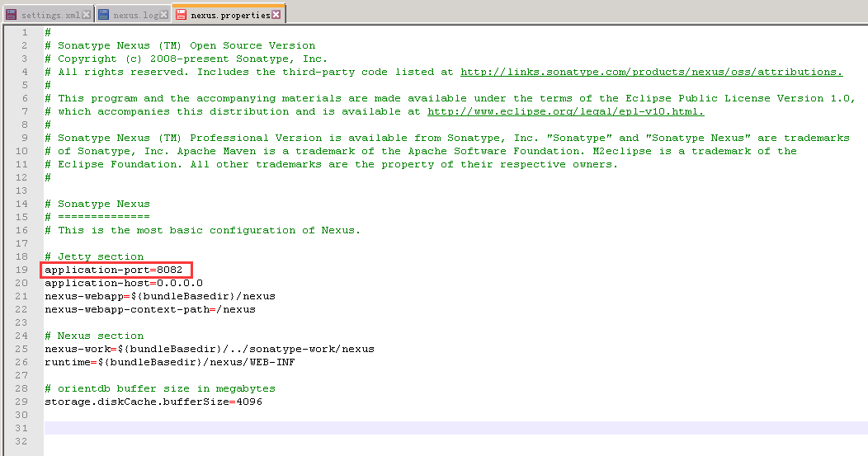This screenshot has height=456, width=868.
Task: Click the 'most basic configuration of Nexus' comment
Action: point(203,231)
